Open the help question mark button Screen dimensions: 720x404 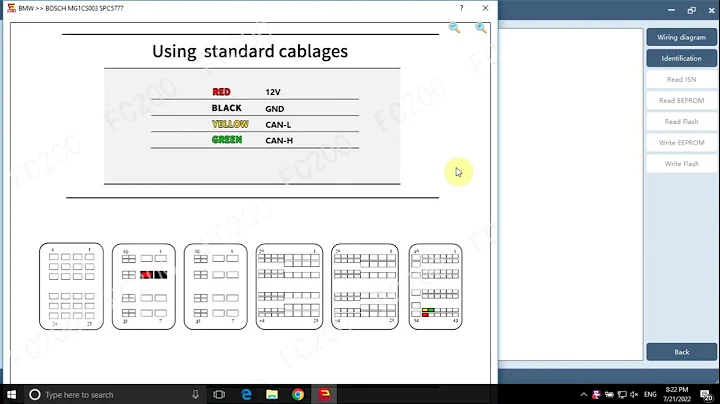coord(461,8)
